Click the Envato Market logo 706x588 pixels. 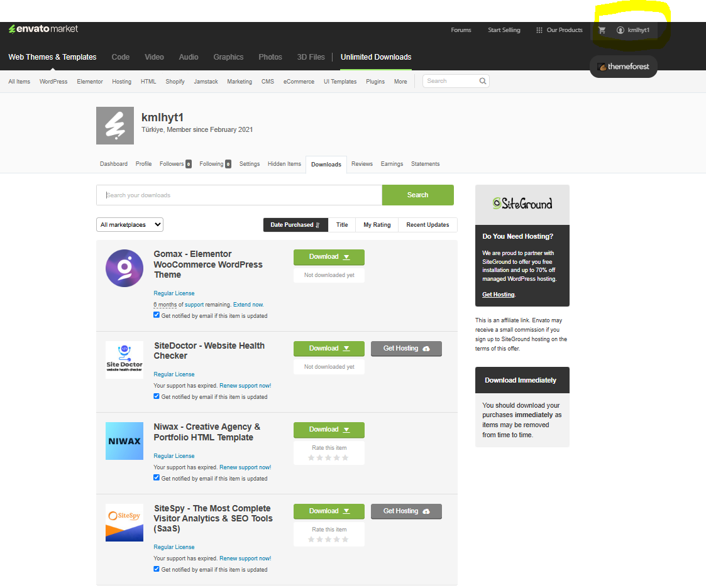(43, 29)
